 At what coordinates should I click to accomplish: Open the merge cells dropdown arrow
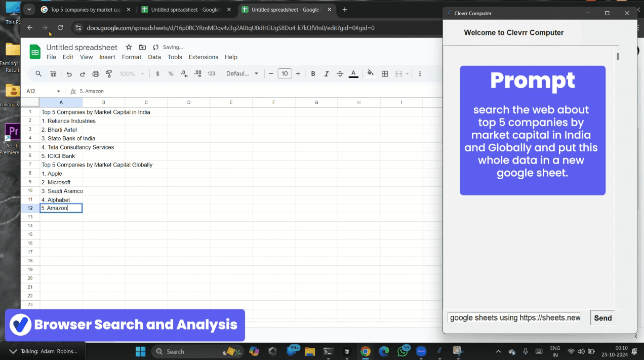(x=408, y=74)
